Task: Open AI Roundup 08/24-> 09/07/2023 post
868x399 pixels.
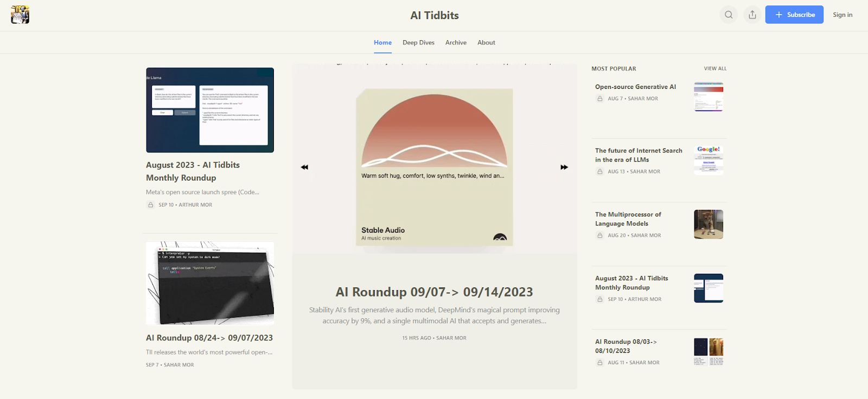Action: [209, 338]
